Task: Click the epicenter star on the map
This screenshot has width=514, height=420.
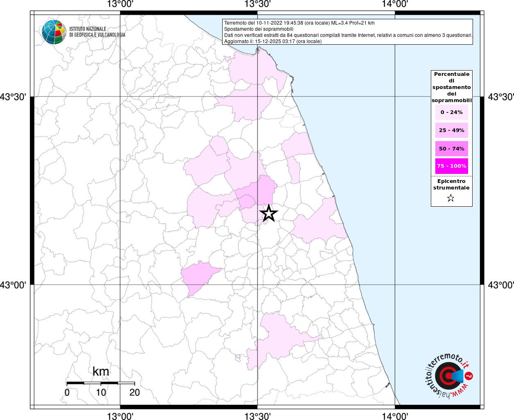Action: pyautogui.click(x=269, y=213)
